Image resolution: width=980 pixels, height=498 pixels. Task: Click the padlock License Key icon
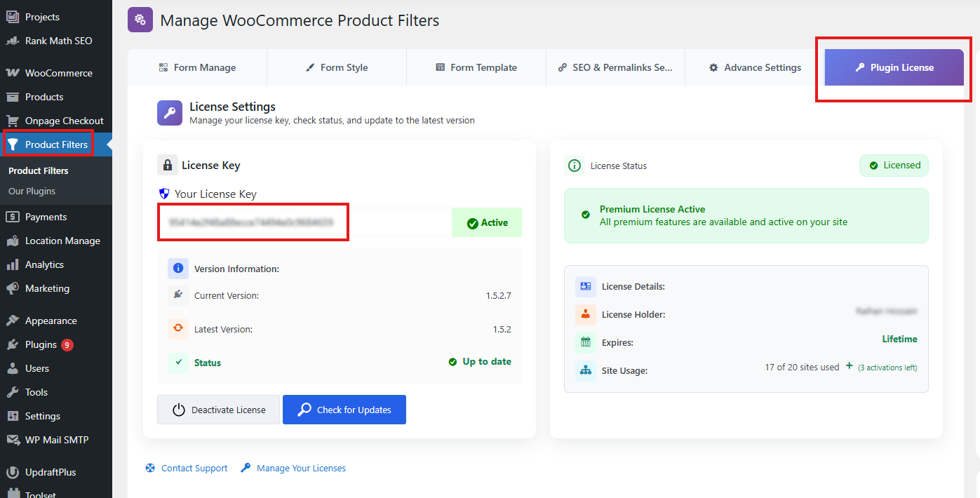pyautogui.click(x=167, y=165)
